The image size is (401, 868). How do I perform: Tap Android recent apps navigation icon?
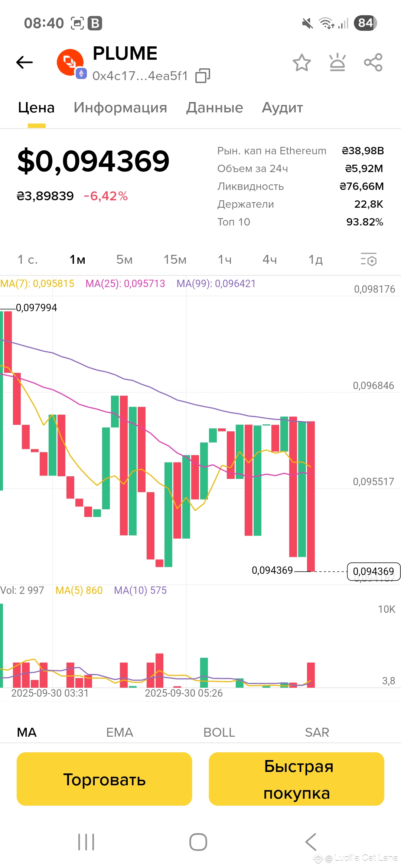point(86,842)
